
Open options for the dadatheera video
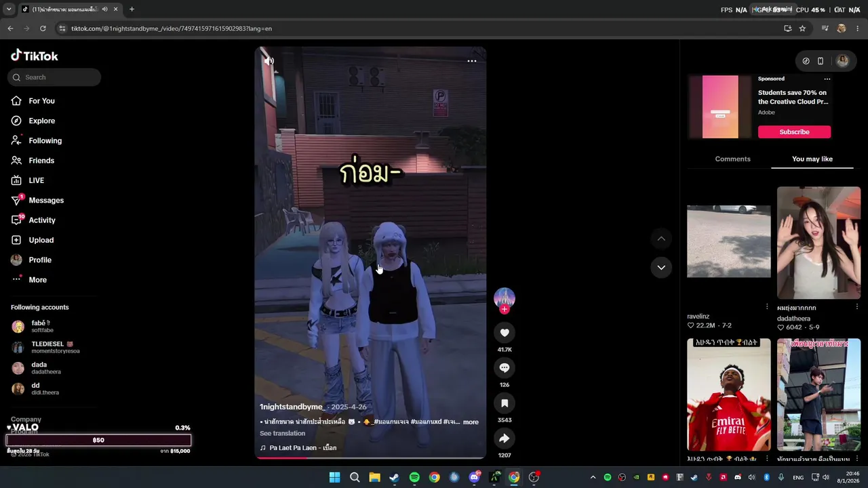pos(857,307)
